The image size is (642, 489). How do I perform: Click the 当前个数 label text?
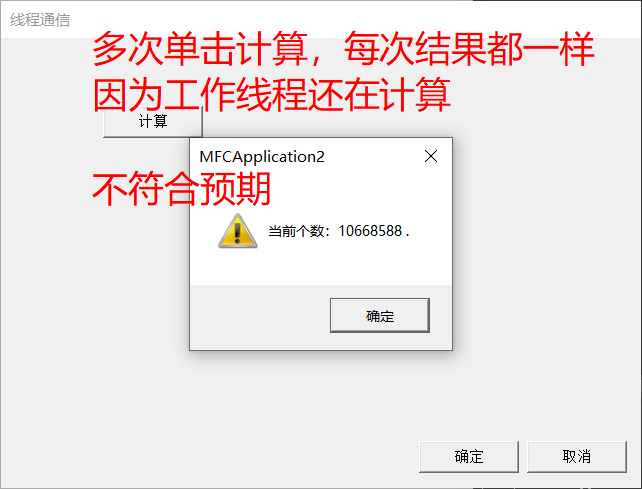tap(298, 231)
